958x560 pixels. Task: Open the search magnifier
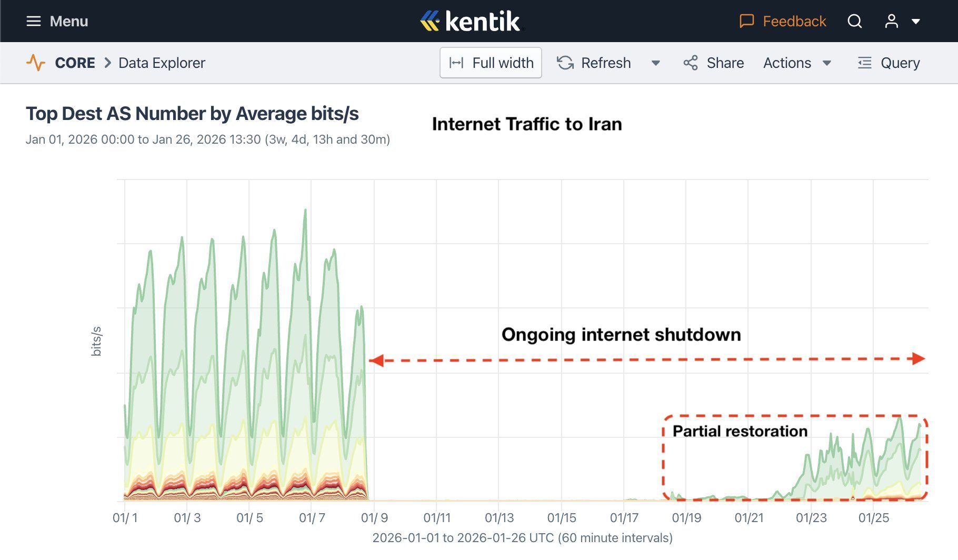pos(855,21)
